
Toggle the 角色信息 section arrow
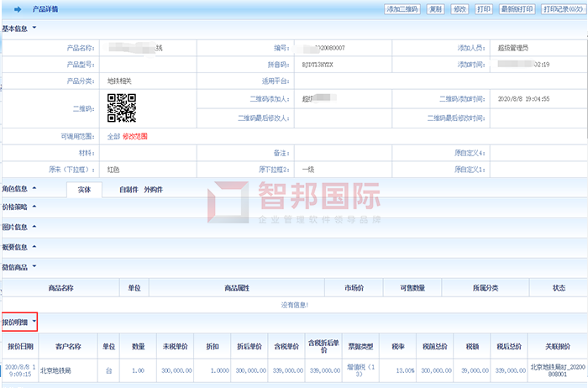34,189
